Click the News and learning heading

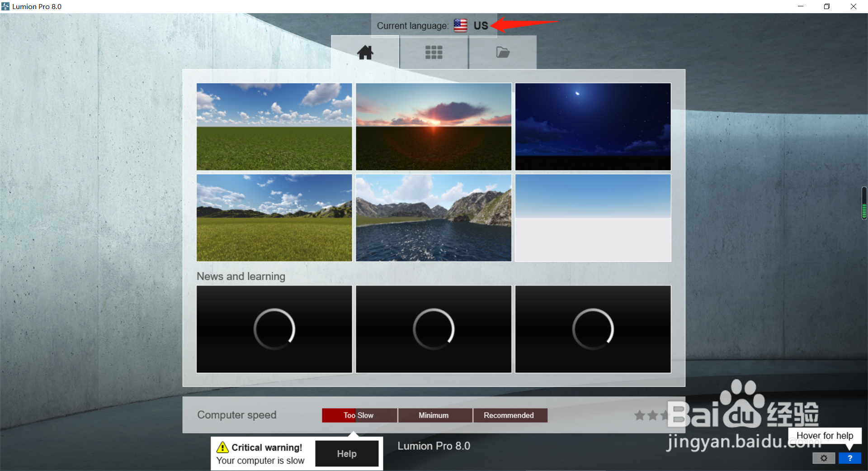click(241, 276)
